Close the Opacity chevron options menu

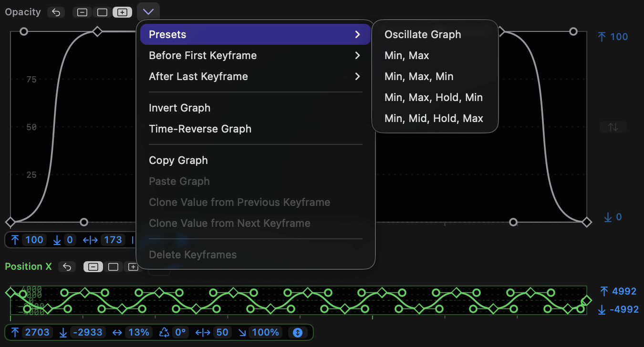(x=148, y=11)
